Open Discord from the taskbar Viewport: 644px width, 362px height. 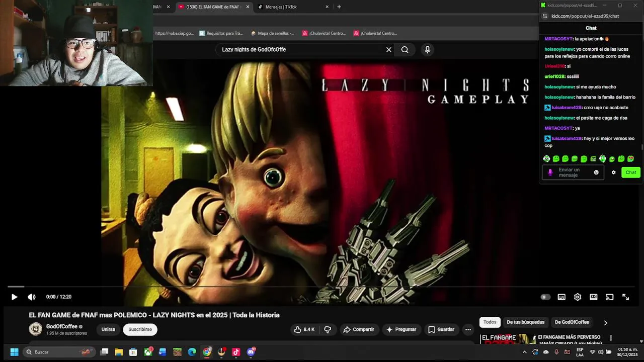coord(251,352)
